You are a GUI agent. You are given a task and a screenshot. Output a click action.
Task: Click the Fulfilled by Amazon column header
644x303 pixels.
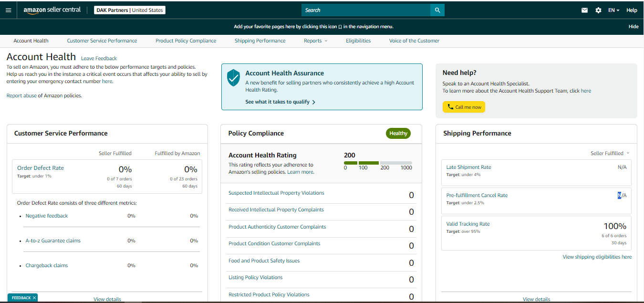coord(177,154)
